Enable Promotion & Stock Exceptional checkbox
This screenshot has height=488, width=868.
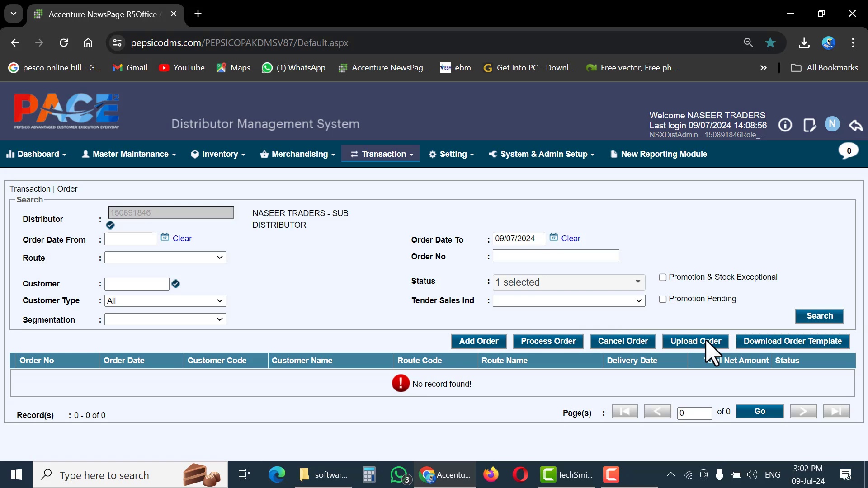point(663,277)
